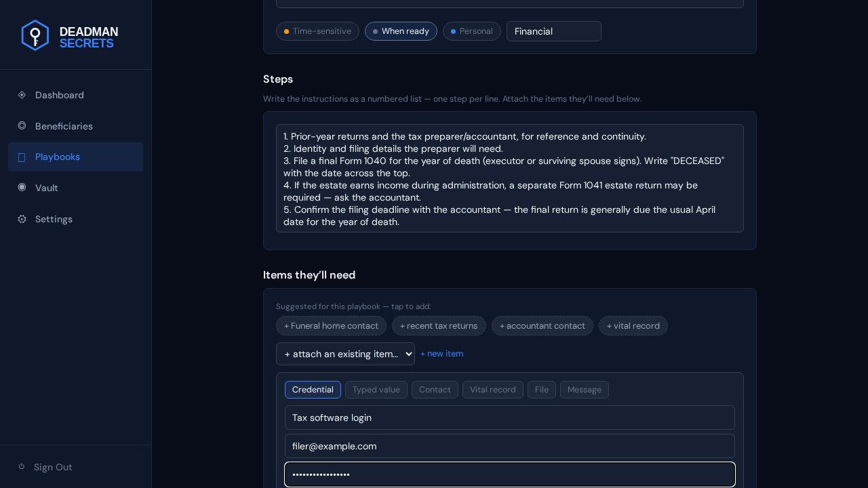
Task: Open Dashboard via its diamond icon
Action: coord(22,95)
